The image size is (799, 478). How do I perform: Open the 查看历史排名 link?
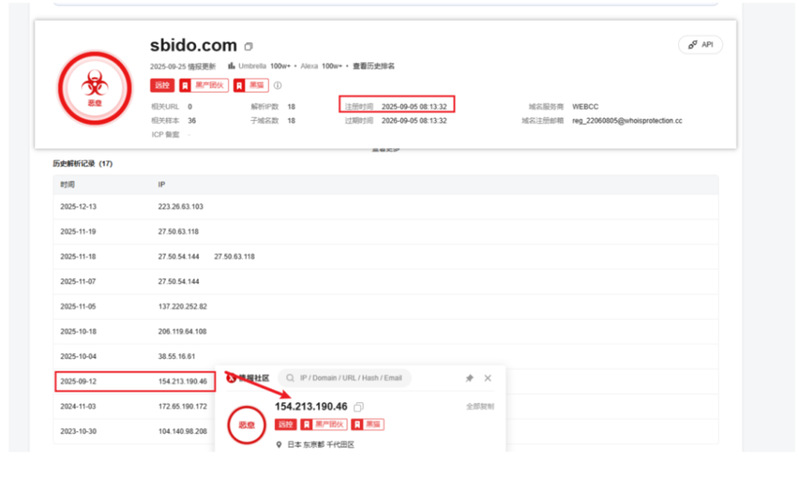pyautogui.click(x=373, y=66)
